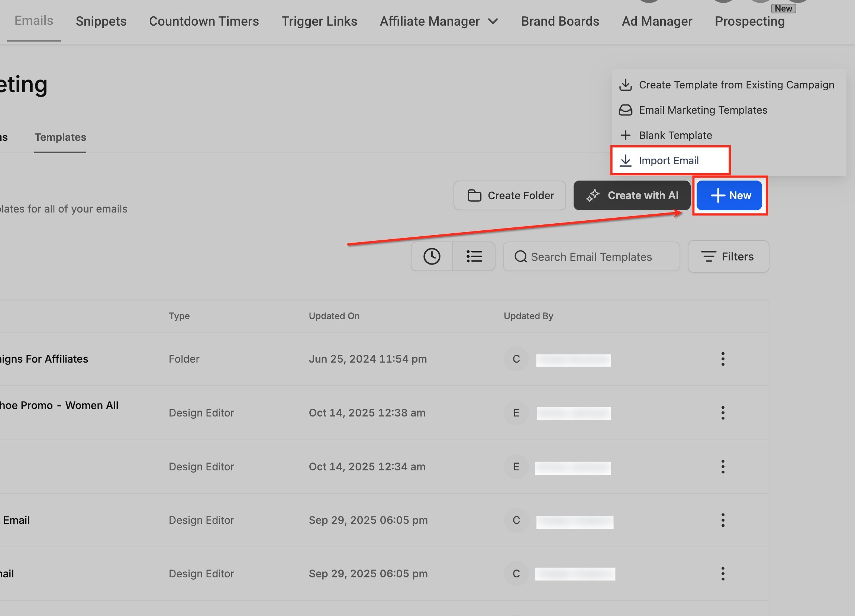Sort by the Updated On column header
Screen dimensions: 855x616
pyautogui.click(x=334, y=316)
